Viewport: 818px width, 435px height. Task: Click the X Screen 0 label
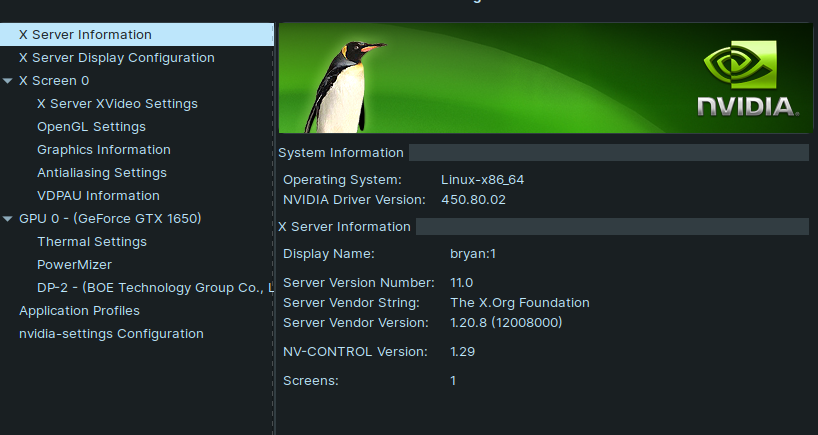(x=54, y=81)
